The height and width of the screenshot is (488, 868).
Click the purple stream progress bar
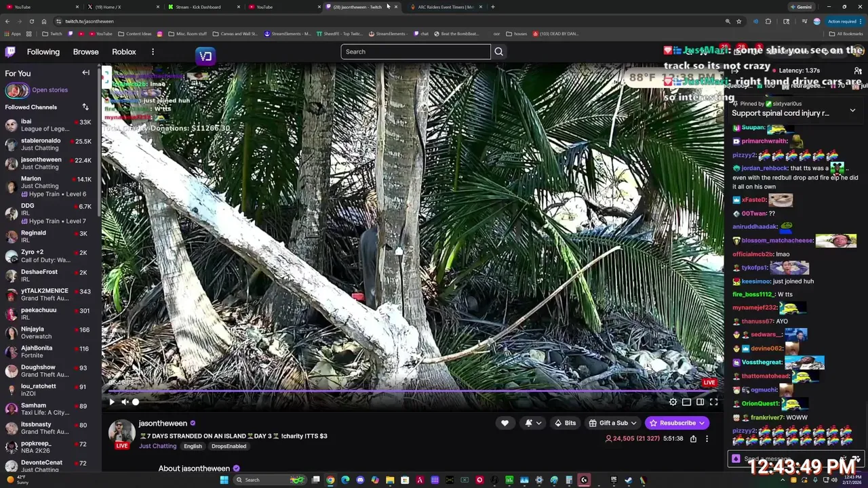click(413, 391)
